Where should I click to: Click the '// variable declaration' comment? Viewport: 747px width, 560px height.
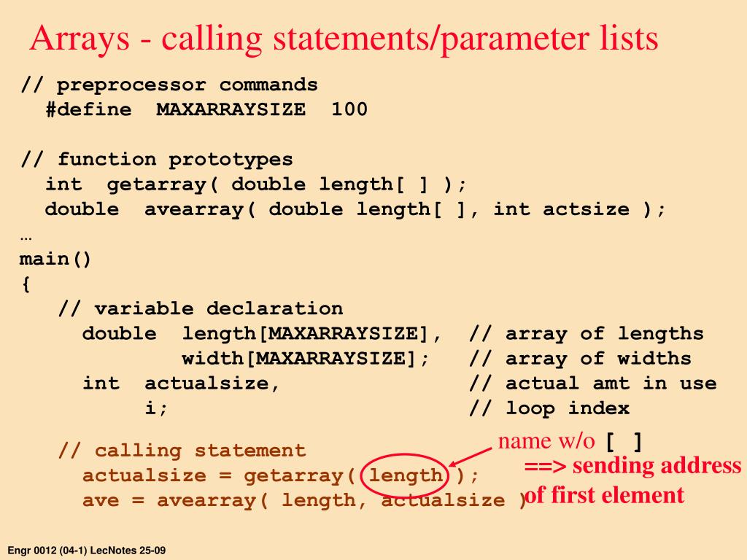201,308
